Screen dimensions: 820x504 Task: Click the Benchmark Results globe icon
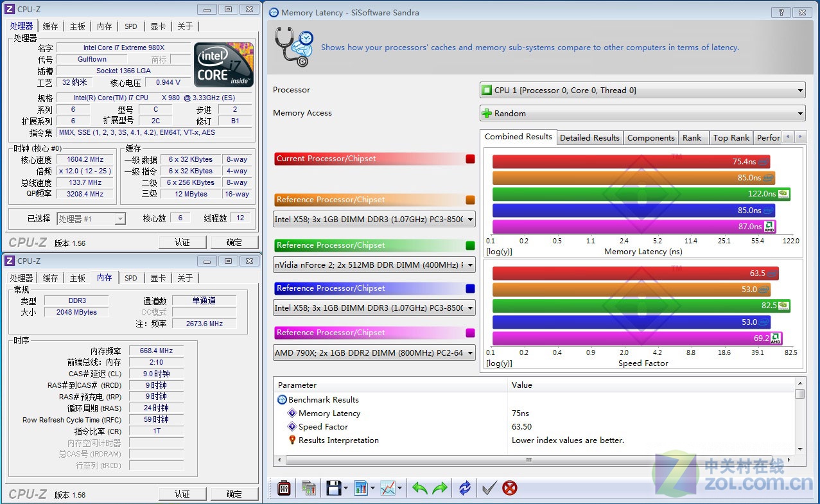[x=282, y=399]
